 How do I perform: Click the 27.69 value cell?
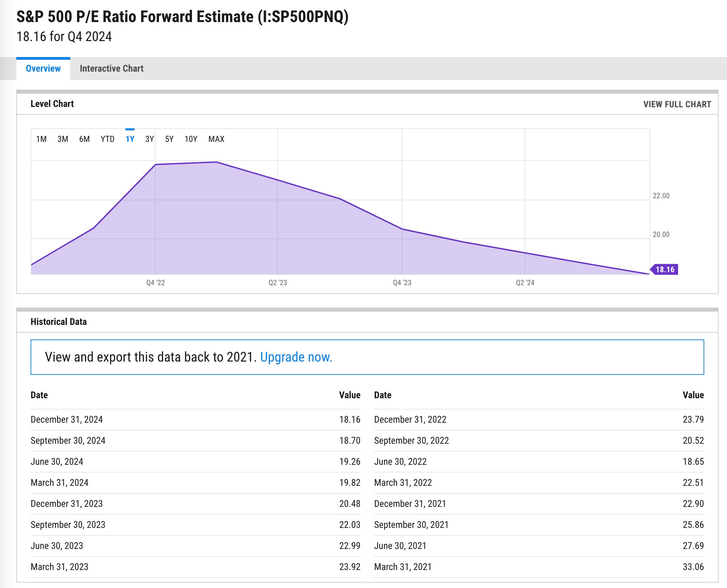tap(693, 546)
